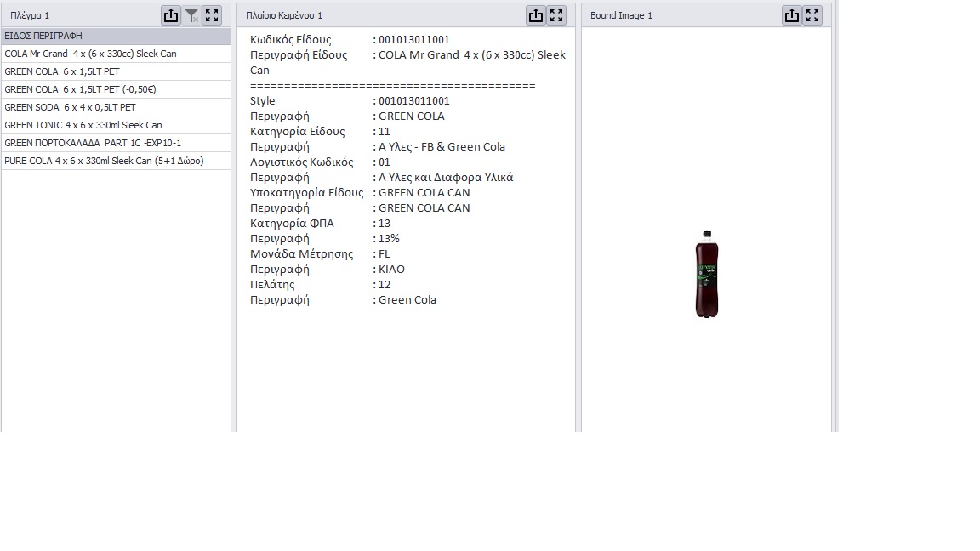Image resolution: width=980 pixels, height=551 pixels.
Task: Click the Style value 001013011001
Action: pyautogui.click(x=413, y=100)
